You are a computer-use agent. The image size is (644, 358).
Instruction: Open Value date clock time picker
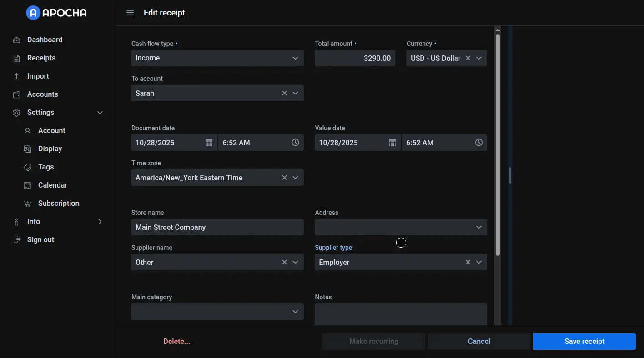(478, 143)
